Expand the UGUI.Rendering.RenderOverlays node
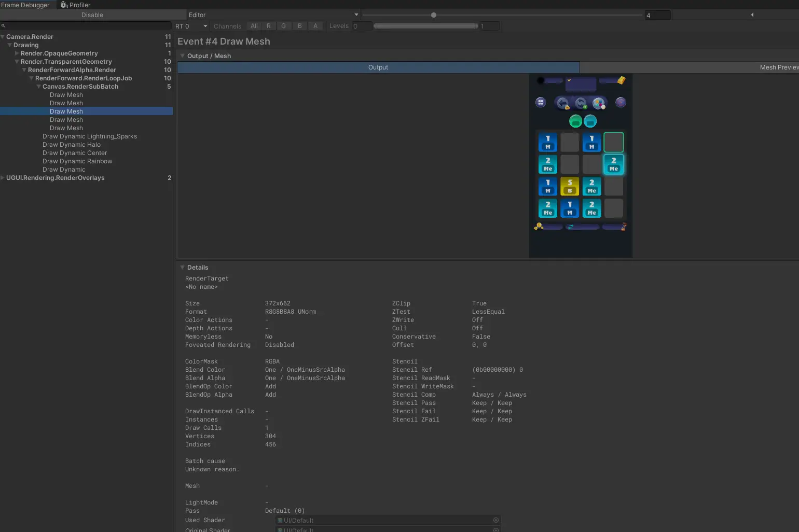 [x=3, y=178]
